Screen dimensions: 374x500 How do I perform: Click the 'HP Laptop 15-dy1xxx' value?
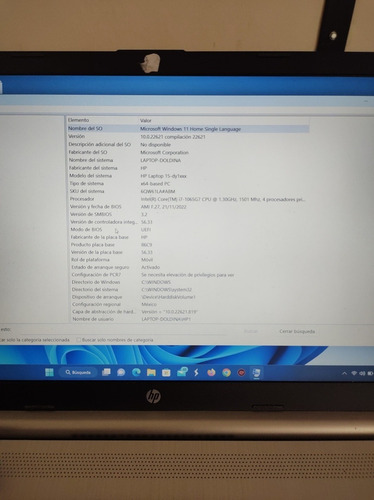[x=163, y=176]
